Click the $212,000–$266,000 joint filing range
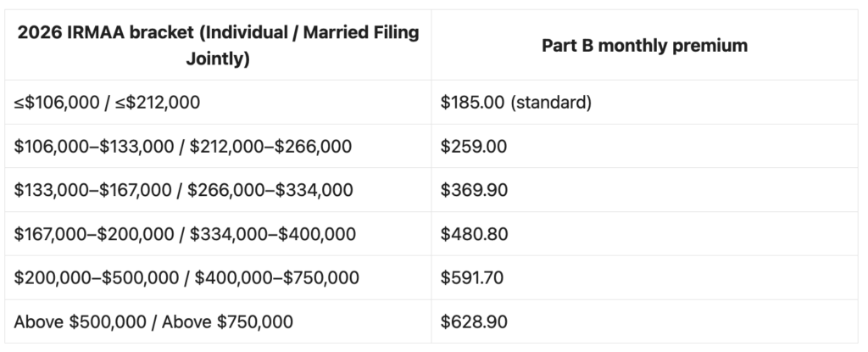The image size is (868, 352). point(270,147)
